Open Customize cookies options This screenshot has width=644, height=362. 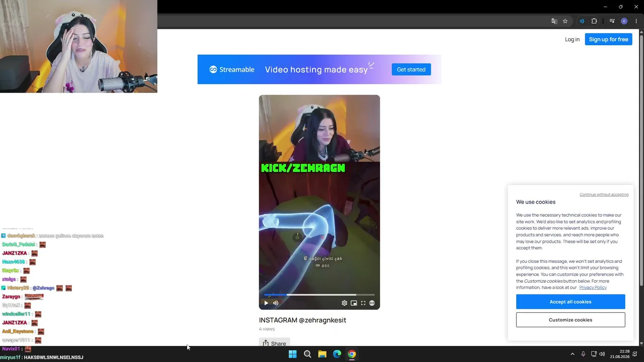571,320
